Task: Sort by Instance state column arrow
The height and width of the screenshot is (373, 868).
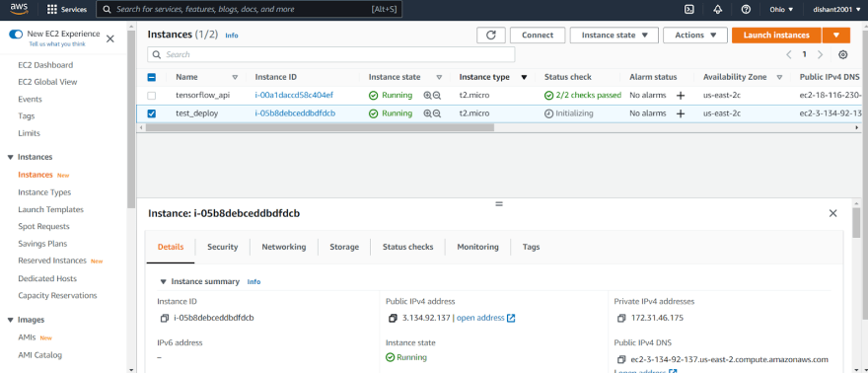Action: pos(439,78)
